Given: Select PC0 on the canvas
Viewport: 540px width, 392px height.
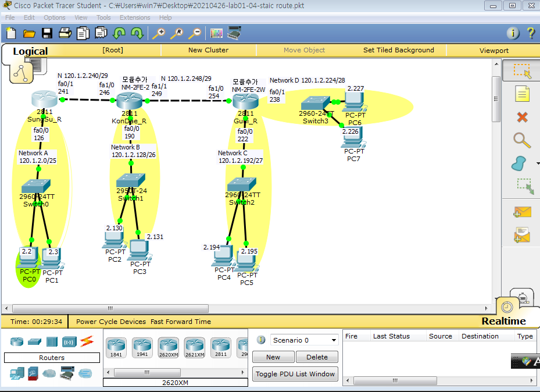Looking at the screenshot, I should pos(27,257).
